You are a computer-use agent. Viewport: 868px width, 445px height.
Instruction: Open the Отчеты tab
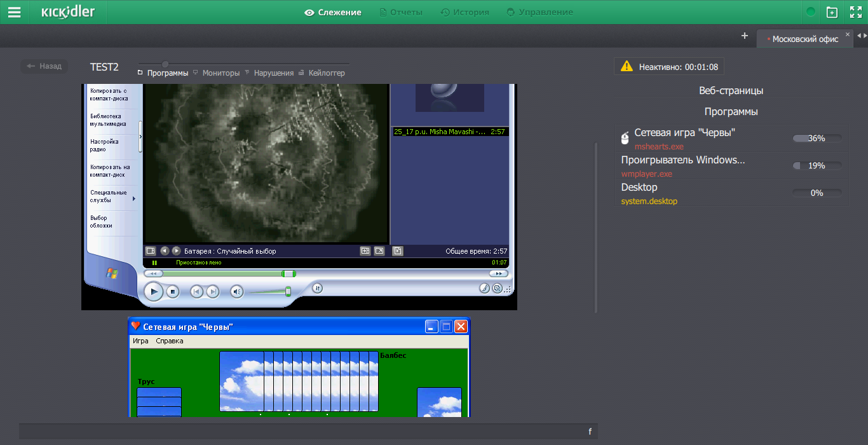tap(400, 12)
